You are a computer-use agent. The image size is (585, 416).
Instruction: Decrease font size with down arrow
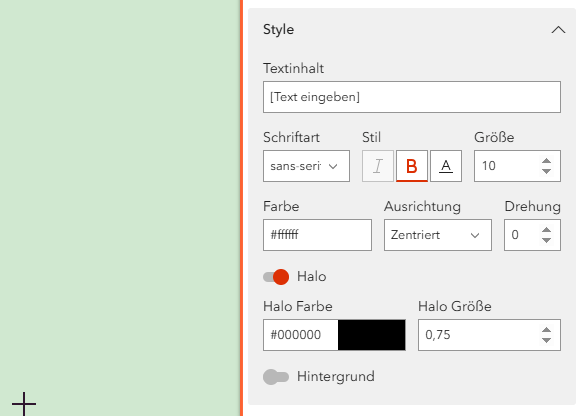pyautogui.click(x=547, y=171)
